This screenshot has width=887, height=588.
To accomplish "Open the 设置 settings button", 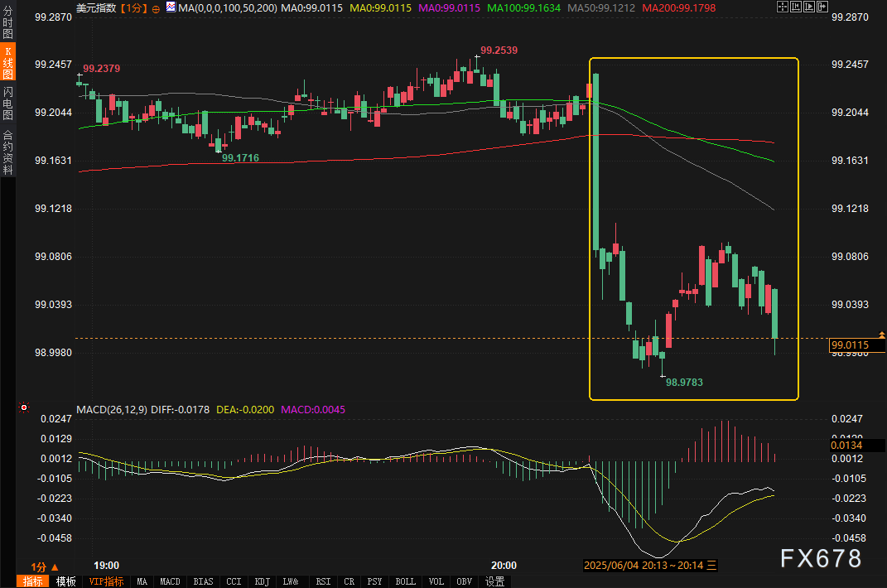I will [x=495, y=581].
